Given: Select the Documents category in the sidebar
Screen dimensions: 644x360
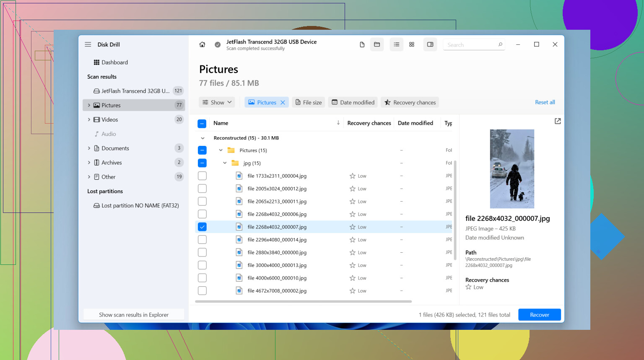Looking at the screenshot, I should pyautogui.click(x=134, y=148).
